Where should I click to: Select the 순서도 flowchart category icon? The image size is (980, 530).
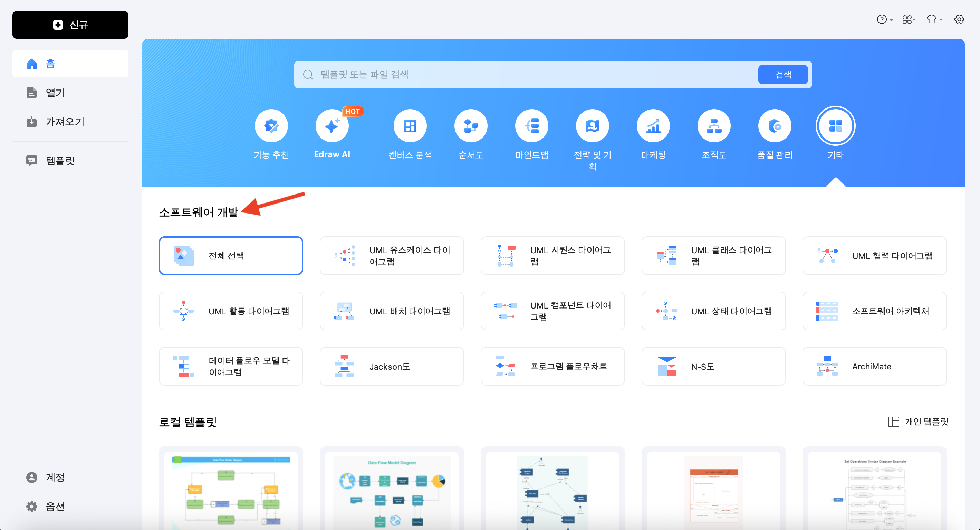tap(471, 126)
